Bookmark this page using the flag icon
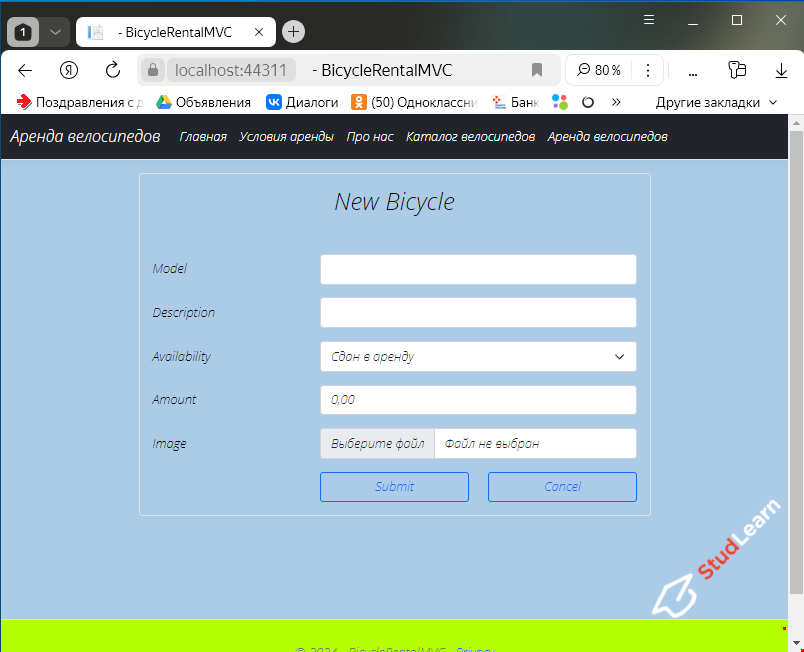This screenshot has width=804, height=652. (x=536, y=70)
